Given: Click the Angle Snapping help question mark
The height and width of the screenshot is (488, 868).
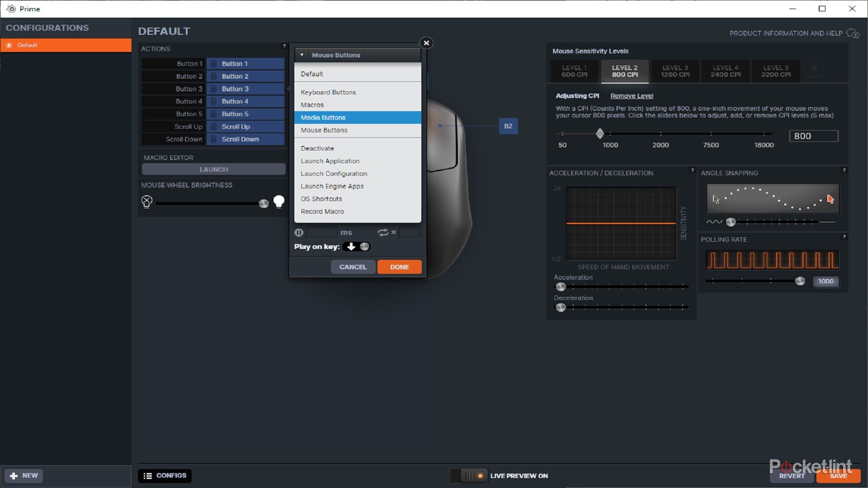Looking at the screenshot, I should (844, 170).
